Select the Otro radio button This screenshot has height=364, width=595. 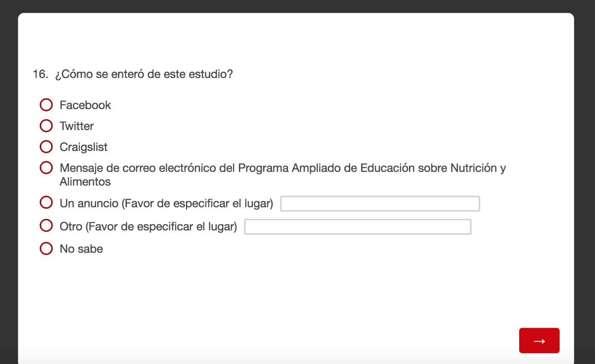tap(46, 226)
